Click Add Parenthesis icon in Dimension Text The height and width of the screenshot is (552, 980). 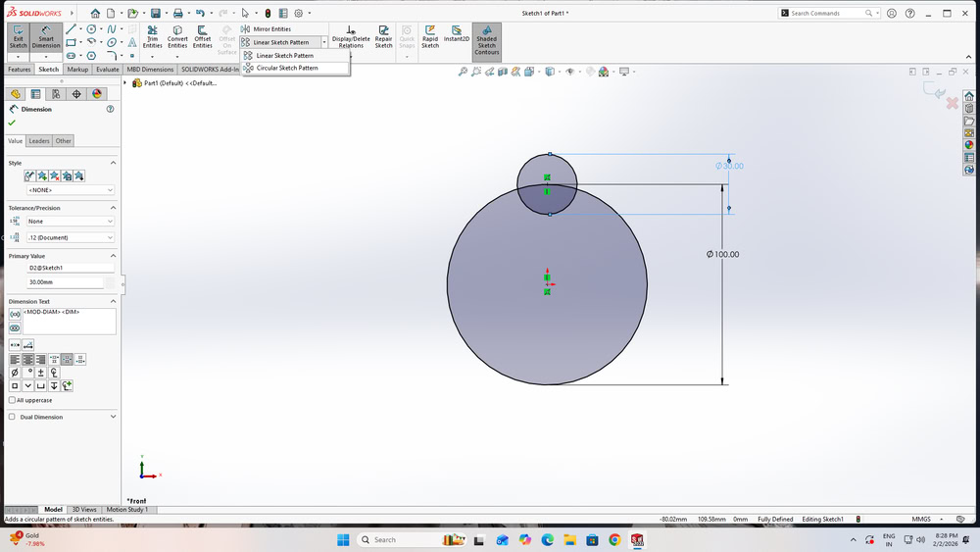[x=15, y=315]
